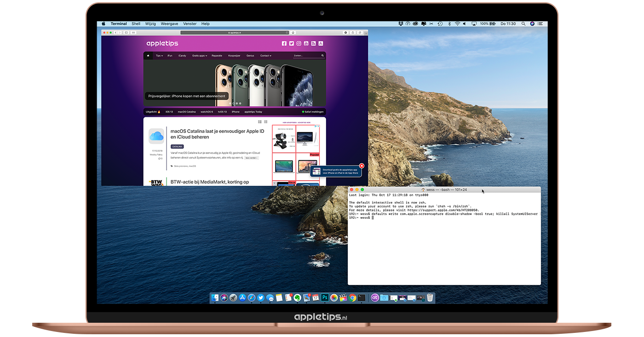The height and width of the screenshot is (337, 644).
Task: Select the tvOS 13 topic tab
Action: (x=222, y=112)
